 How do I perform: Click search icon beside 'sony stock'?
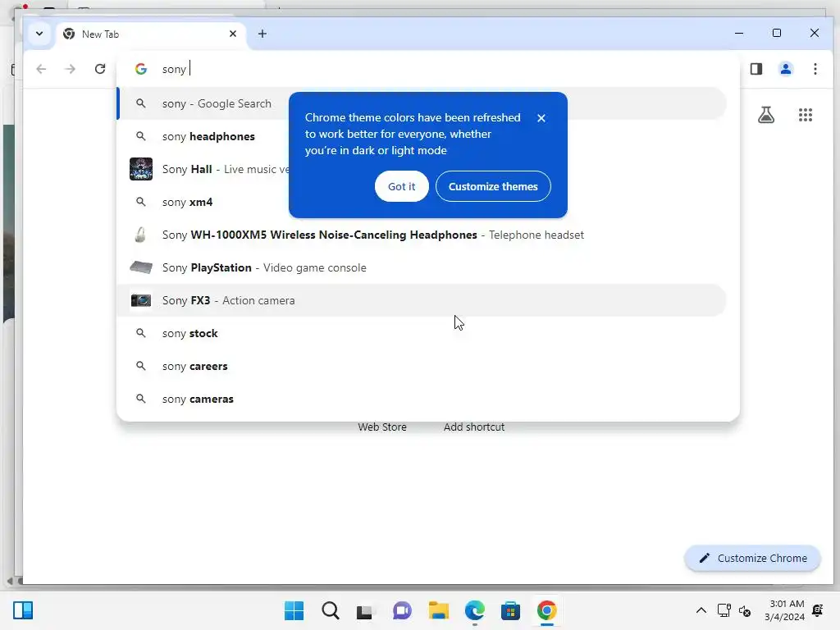point(141,333)
